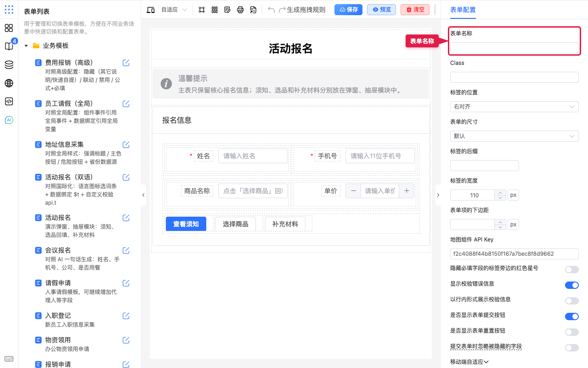Collapse the left form list panel arrow
Viewport: 588px width, 368px height.
[143, 195]
